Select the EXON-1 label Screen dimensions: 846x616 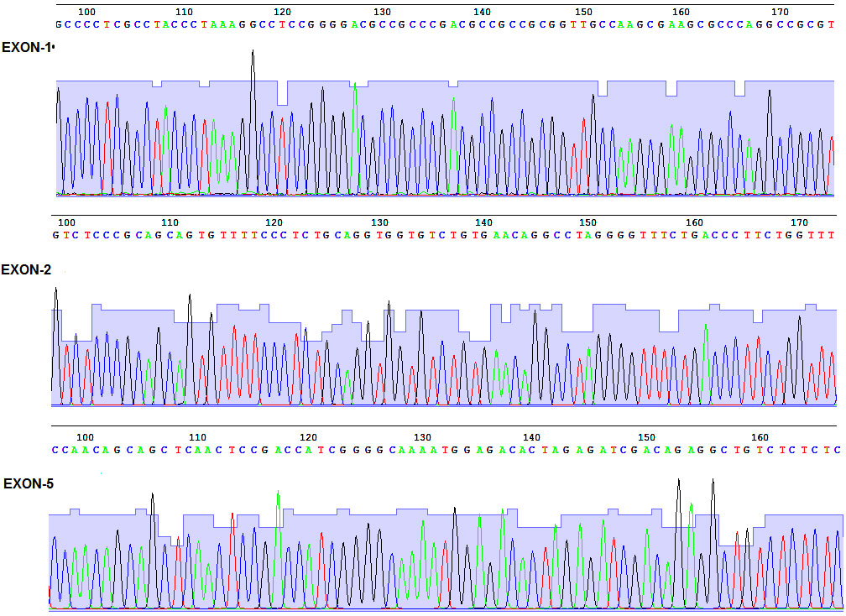[26, 44]
